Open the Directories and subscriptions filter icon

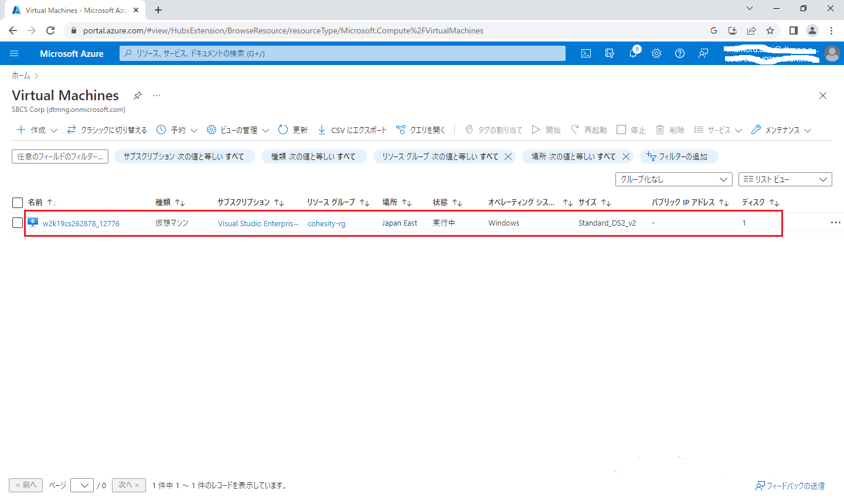coord(610,53)
